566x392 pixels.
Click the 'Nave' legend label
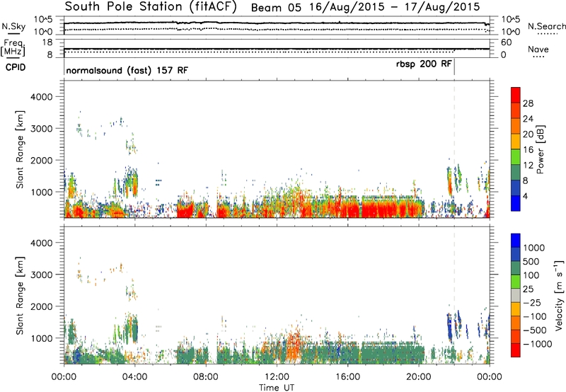pyautogui.click(x=538, y=50)
